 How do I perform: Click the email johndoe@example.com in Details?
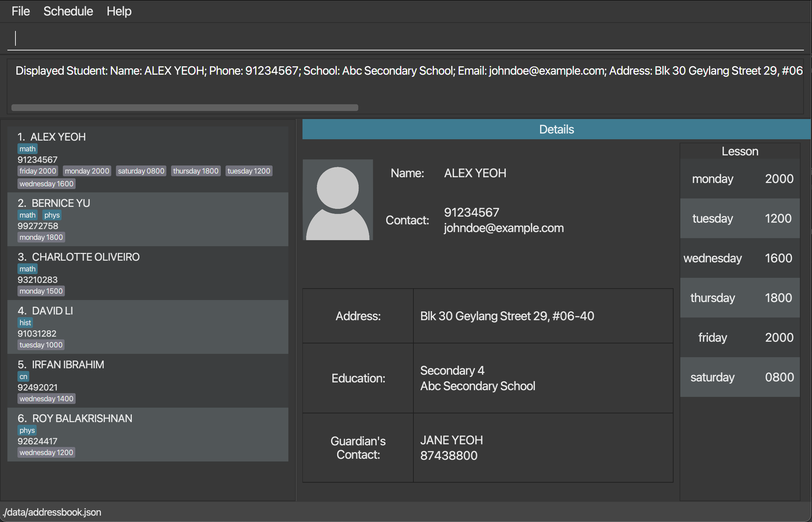point(504,228)
